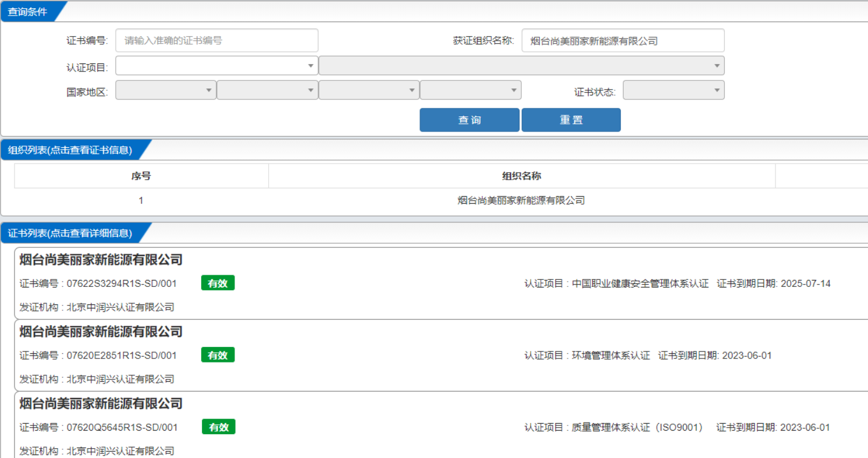The width and height of the screenshot is (868, 458).
Task: Open the certificate card titled above 07620E2851R1S-SD/001
Action: (101, 332)
